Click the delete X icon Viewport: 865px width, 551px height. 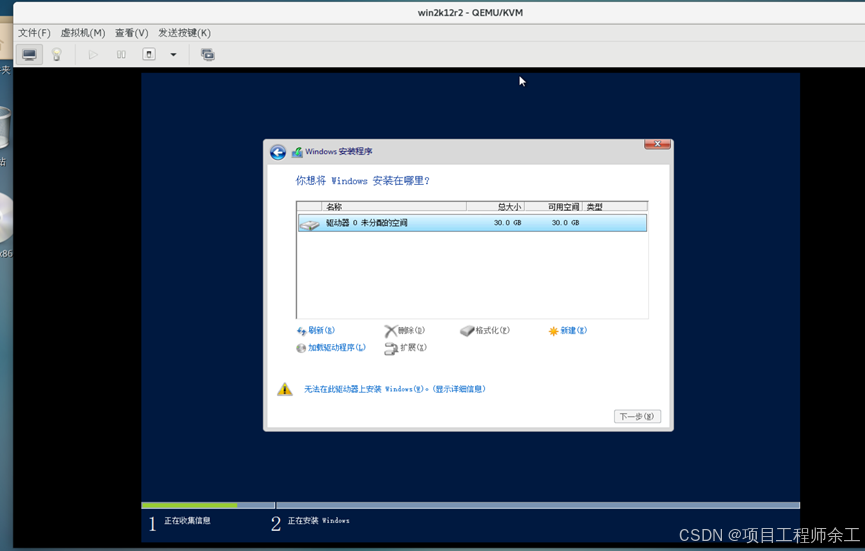tap(391, 331)
